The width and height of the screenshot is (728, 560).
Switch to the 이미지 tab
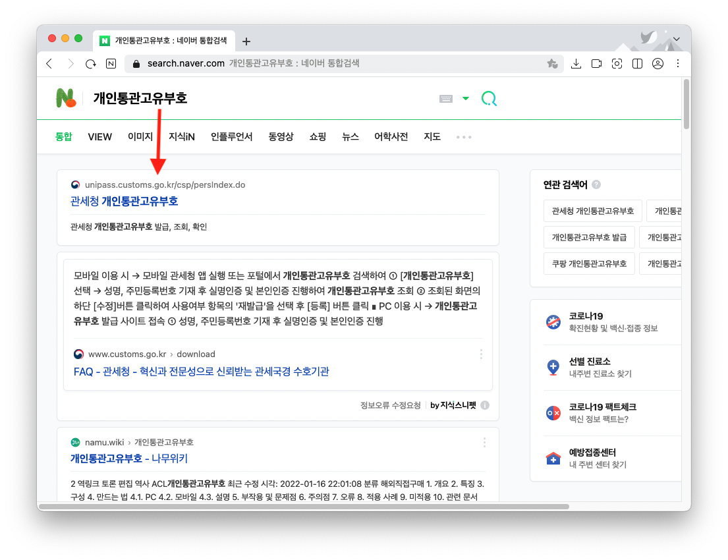(x=140, y=136)
